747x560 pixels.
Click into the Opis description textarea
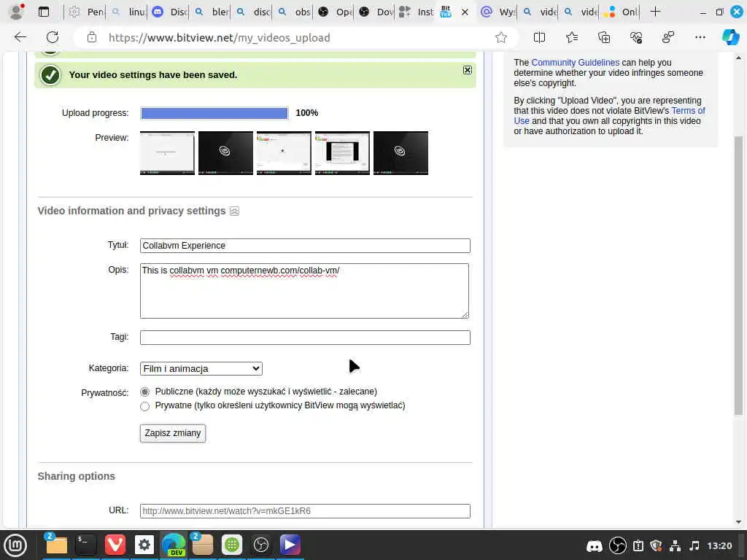pos(304,290)
